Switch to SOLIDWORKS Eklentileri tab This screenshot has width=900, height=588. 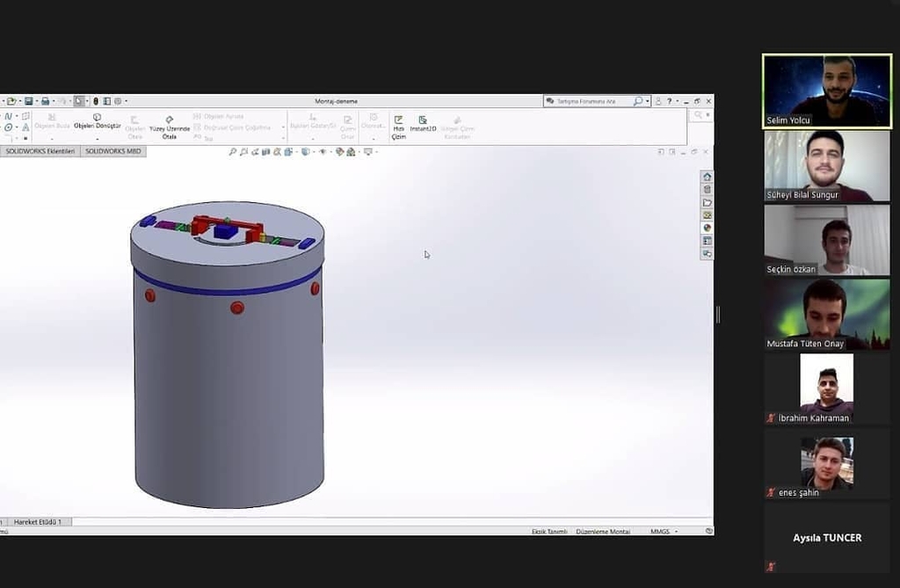(40, 151)
